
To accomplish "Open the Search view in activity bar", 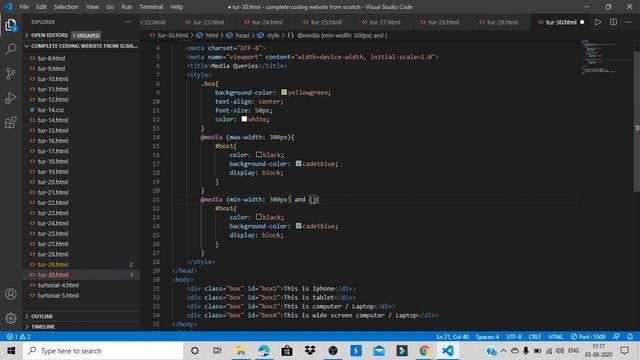I will point(11,49).
